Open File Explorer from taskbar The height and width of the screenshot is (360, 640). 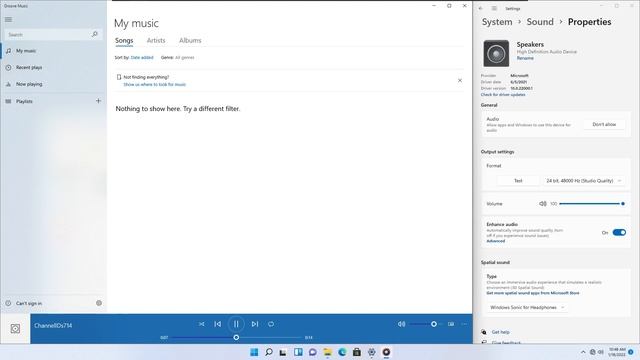pyautogui.click(x=327, y=352)
